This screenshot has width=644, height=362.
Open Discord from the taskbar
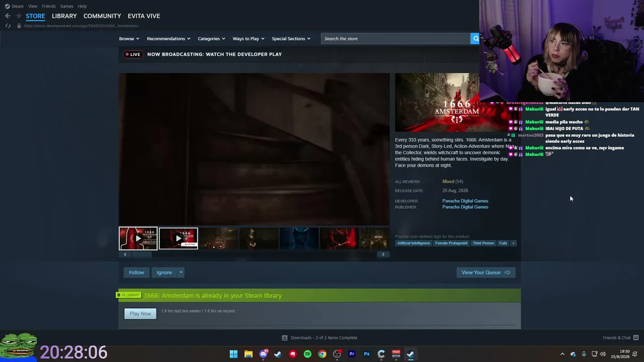[x=263, y=354]
